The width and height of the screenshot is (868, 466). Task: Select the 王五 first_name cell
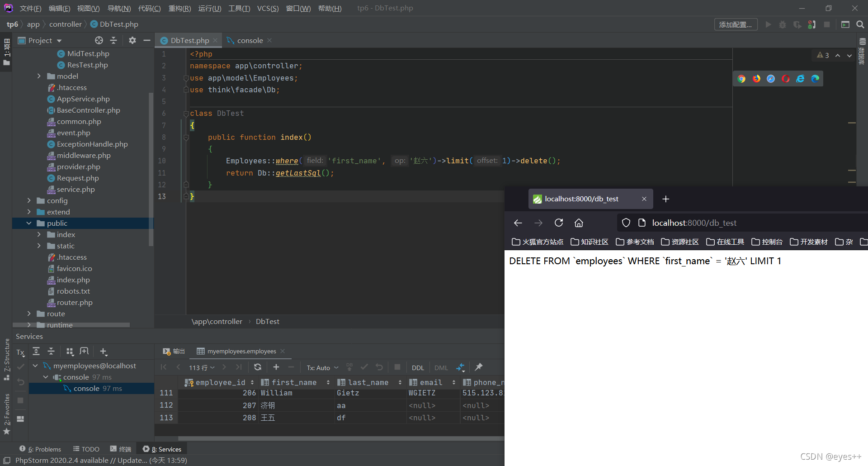pos(296,418)
